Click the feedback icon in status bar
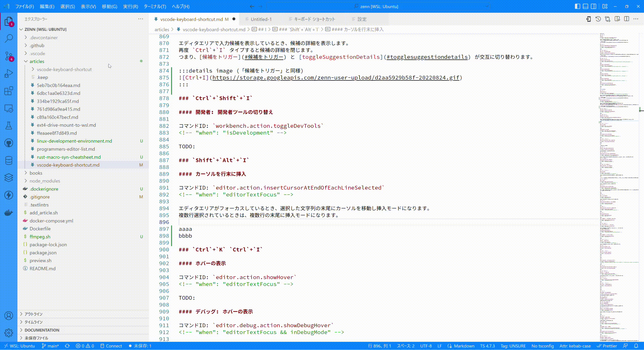Viewport: 644px width, 350px height. [x=625, y=346]
